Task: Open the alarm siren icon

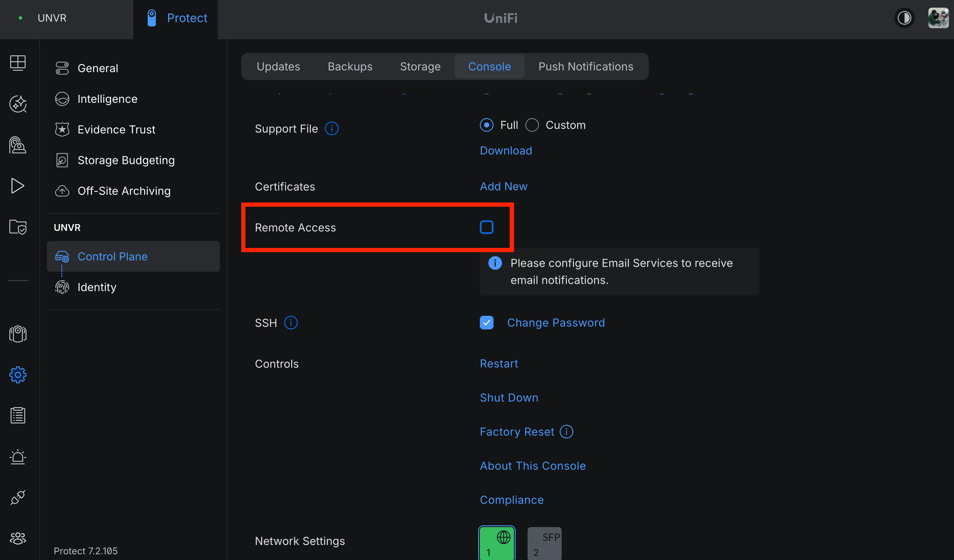Action: coord(18,457)
